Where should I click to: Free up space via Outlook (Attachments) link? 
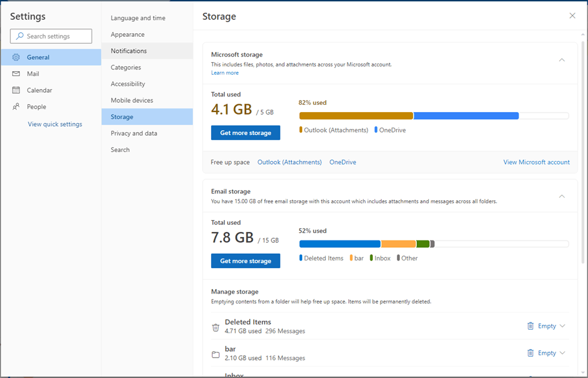(x=289, y=162)
